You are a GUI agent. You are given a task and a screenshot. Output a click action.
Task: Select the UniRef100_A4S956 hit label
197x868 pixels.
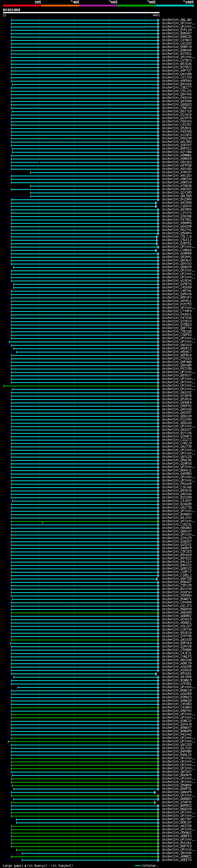(177, 203)
